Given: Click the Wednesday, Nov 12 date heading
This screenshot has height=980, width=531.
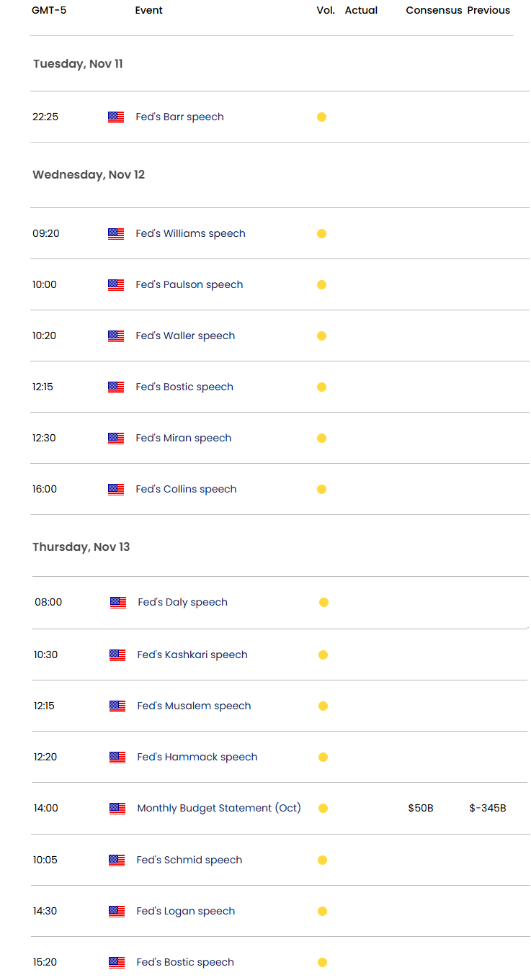Looking at the screenshot, I should click(89, 175).
